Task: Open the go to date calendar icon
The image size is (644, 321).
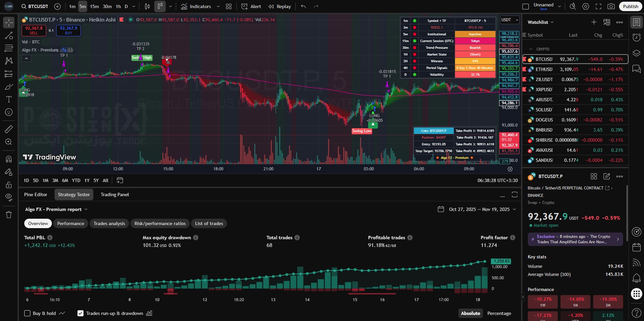Action: pyautogui.click(x=120, y=180)
